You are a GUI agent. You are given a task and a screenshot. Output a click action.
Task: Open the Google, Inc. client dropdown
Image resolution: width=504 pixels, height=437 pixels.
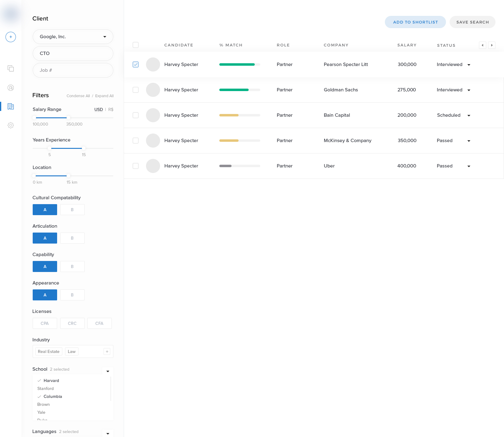(x=73, y=37)
